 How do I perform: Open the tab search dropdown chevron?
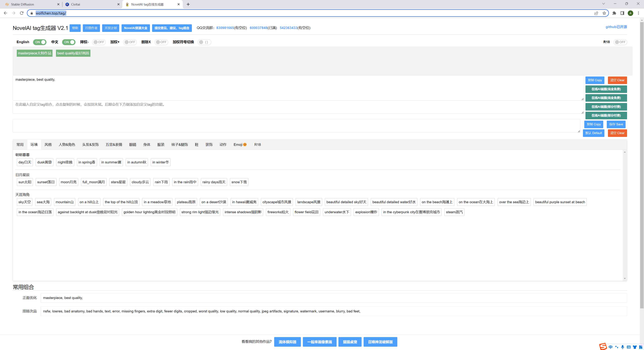click(x=604, y=4)
